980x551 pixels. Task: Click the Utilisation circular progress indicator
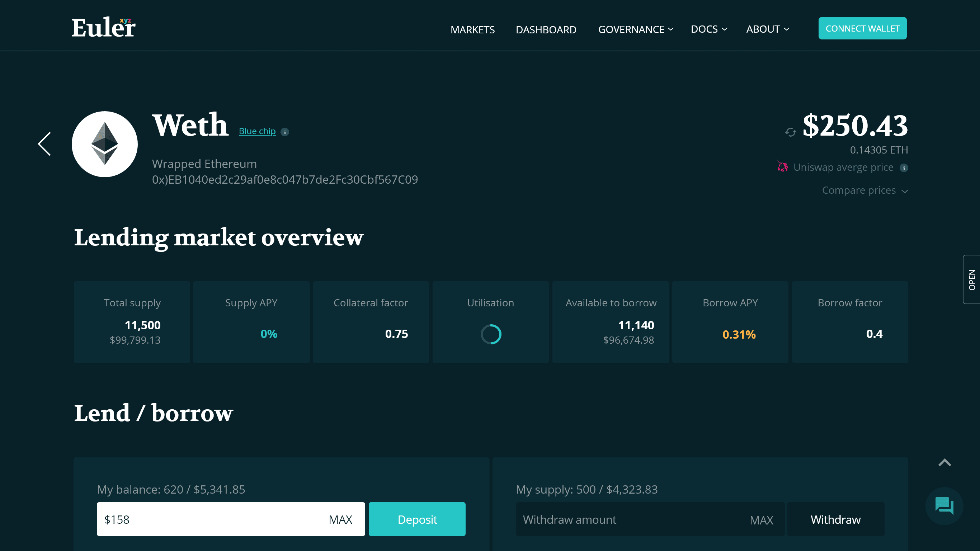490,334
